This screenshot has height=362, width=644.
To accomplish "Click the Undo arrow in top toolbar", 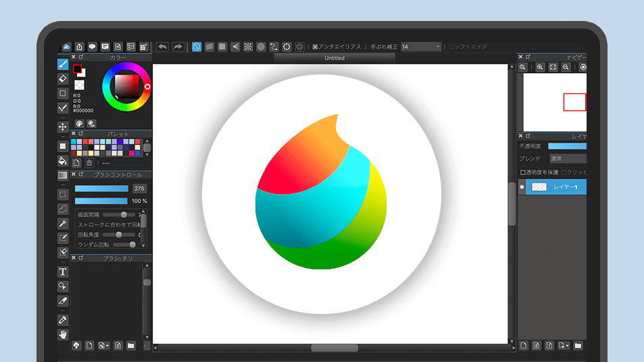I will coord(162,47).
